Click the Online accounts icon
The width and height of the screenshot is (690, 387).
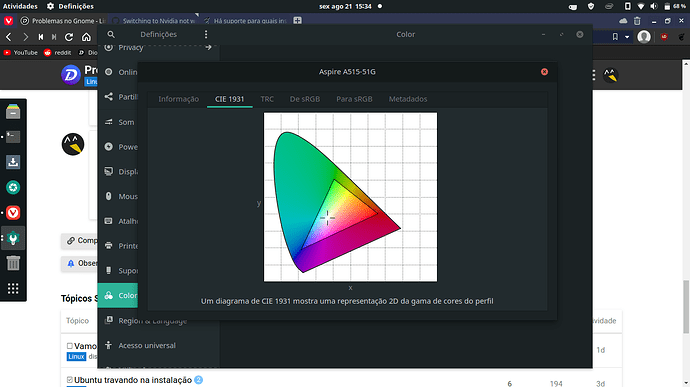click(109, 72)
